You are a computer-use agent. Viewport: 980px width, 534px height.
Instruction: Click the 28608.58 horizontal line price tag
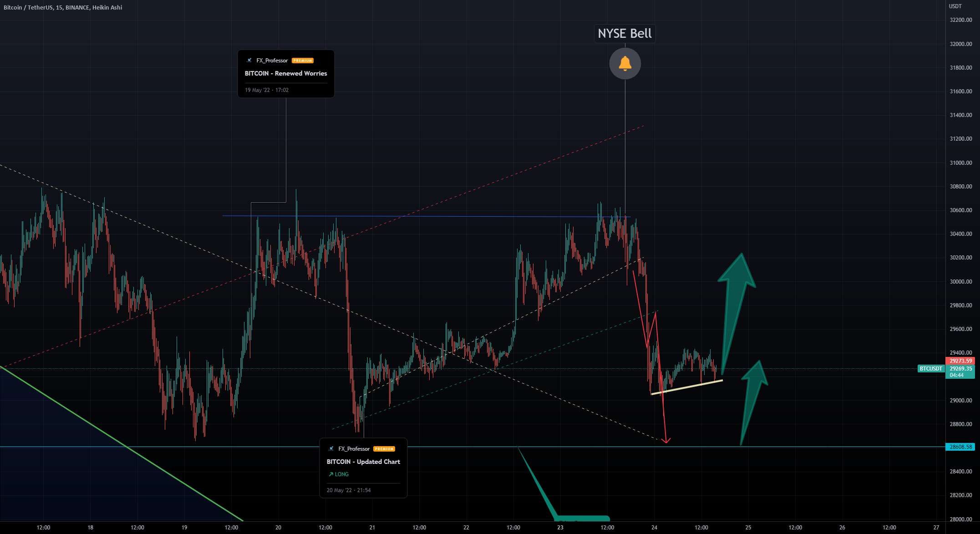(x=960, y=447)
